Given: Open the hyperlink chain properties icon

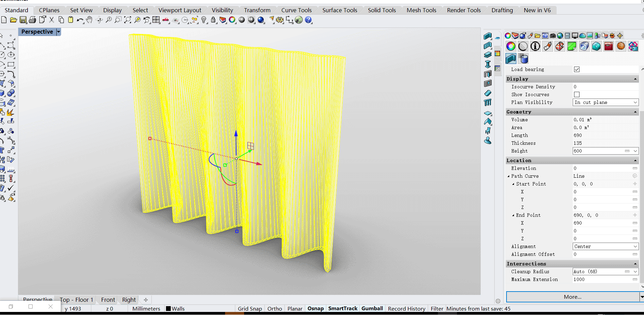Looking at the screenshot, I should click(x=633, y=46).
